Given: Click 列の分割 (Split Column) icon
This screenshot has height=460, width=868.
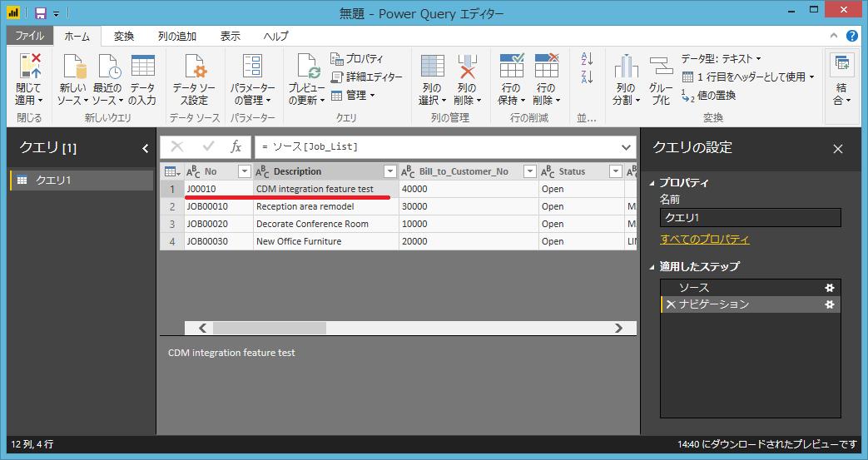Looking at the screenshot, I should 626,66.
